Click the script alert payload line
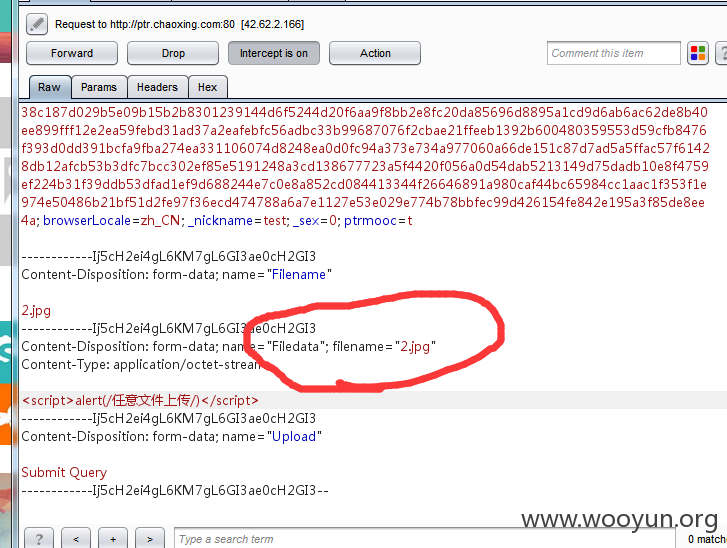Image resolution: width=727 pixels, height=548 pixels. (140, 400)
